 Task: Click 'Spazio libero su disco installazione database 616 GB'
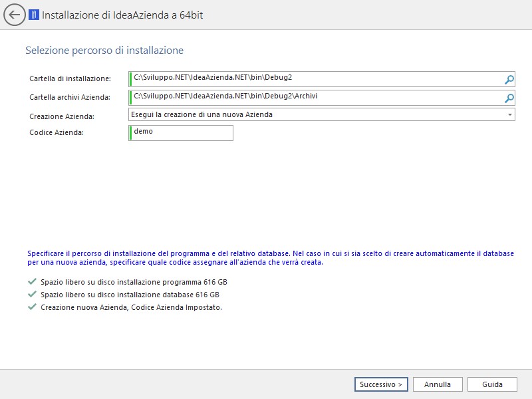[x=130, y=295]
